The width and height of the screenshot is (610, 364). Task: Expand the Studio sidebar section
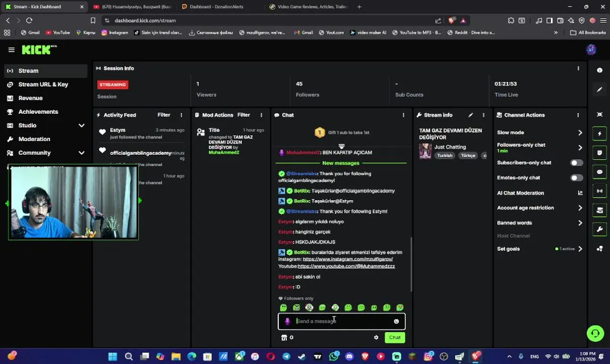pos(81,125)
